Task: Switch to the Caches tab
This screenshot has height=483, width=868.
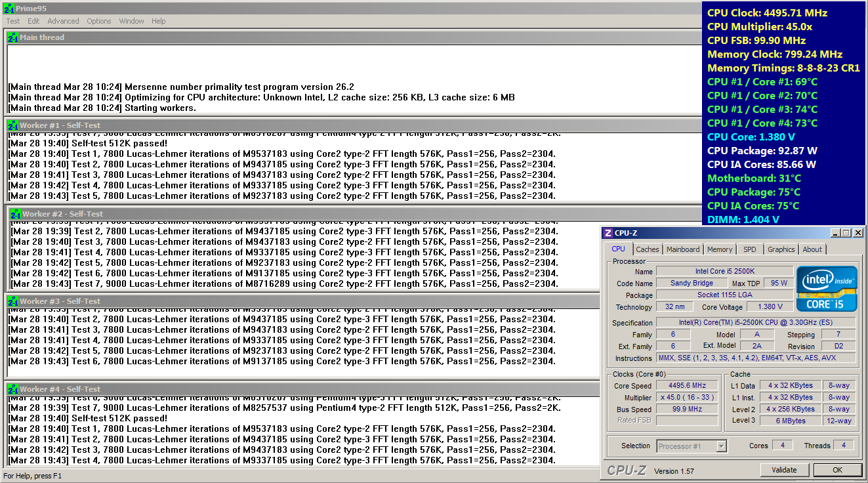Action: (x=647, y=249)
